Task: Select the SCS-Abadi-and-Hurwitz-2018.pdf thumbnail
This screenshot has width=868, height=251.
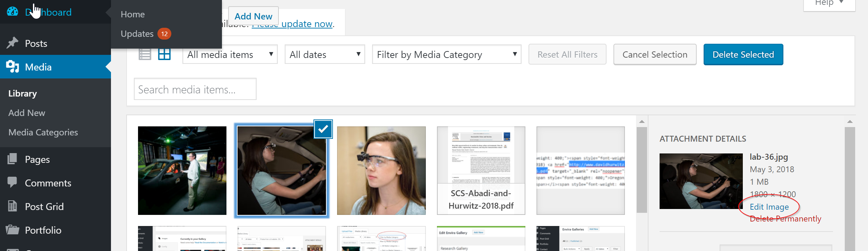Action: pyautogui.click(x=481, y=170)
